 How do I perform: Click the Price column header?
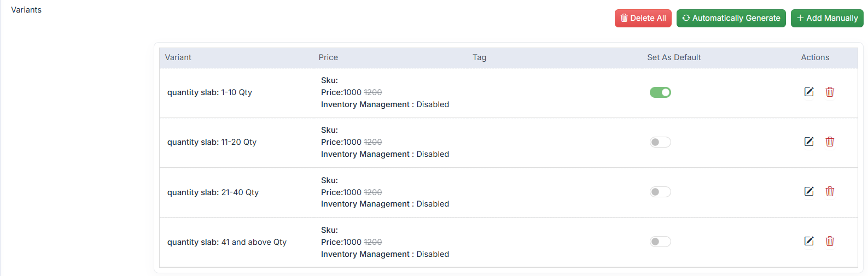click(x=328, y=57)
